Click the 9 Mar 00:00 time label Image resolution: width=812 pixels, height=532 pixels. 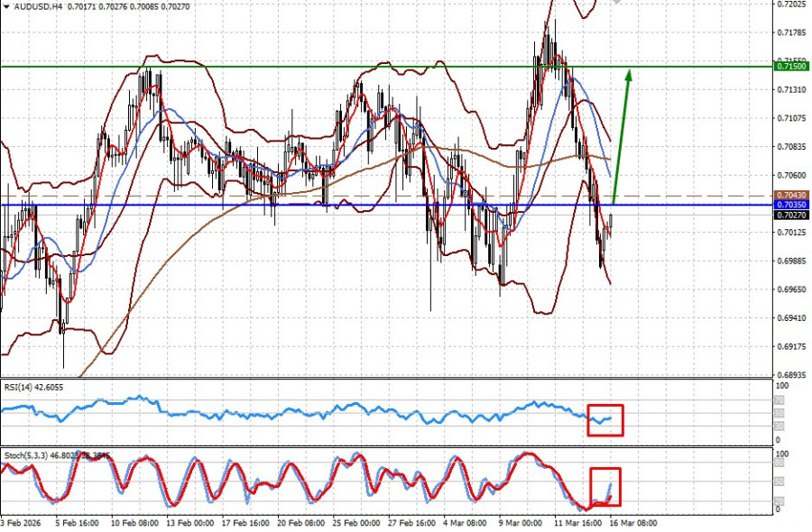(x=521, y=523)
